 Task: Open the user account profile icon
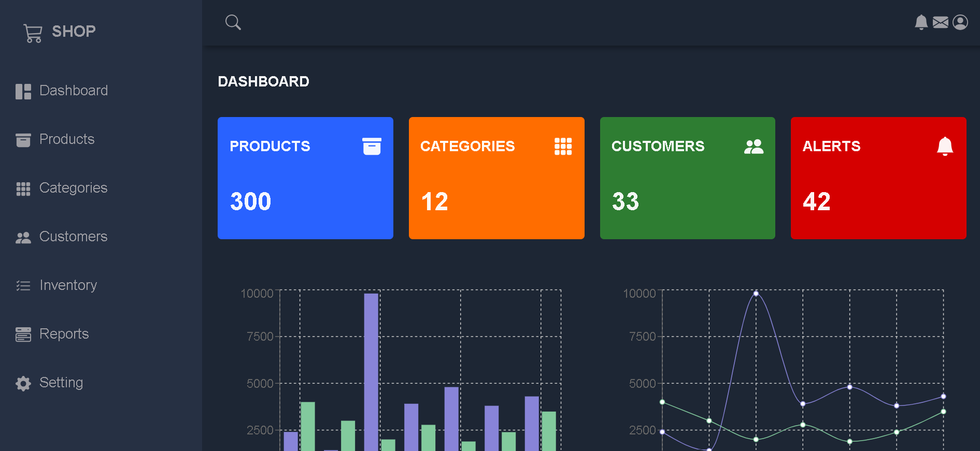coord(960,22)
